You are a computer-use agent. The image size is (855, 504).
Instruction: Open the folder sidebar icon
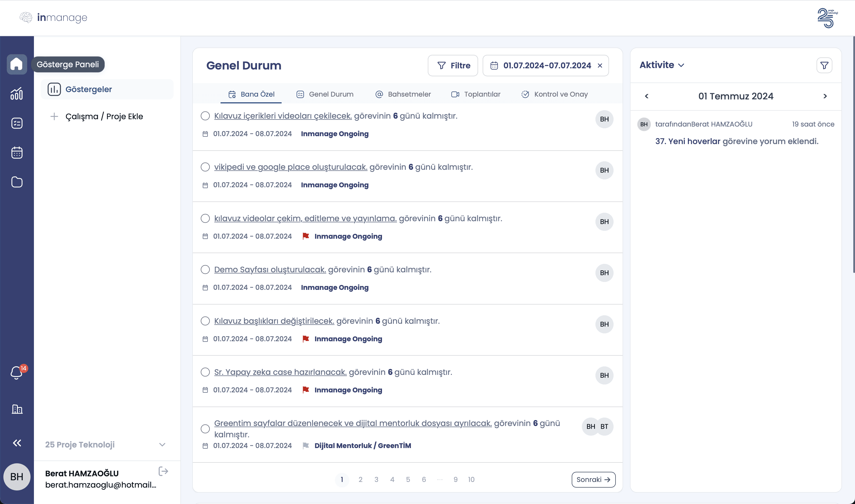point(17,182)
